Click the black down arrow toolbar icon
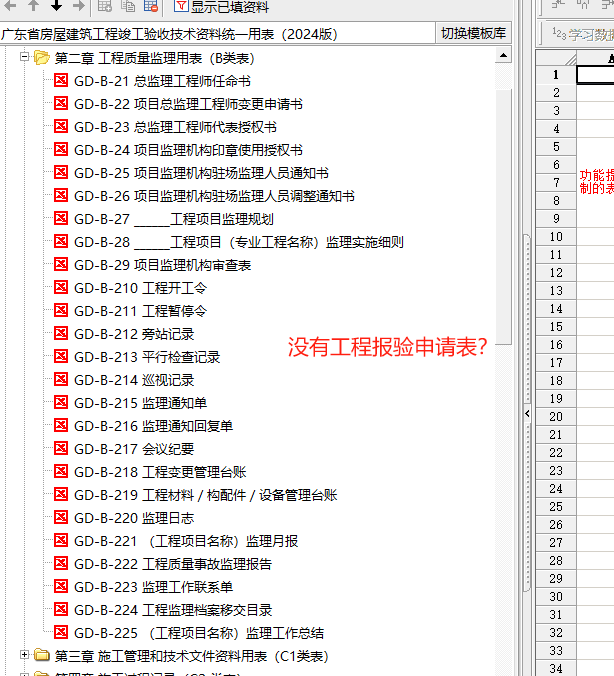The image size is (614, 676). 56,6
